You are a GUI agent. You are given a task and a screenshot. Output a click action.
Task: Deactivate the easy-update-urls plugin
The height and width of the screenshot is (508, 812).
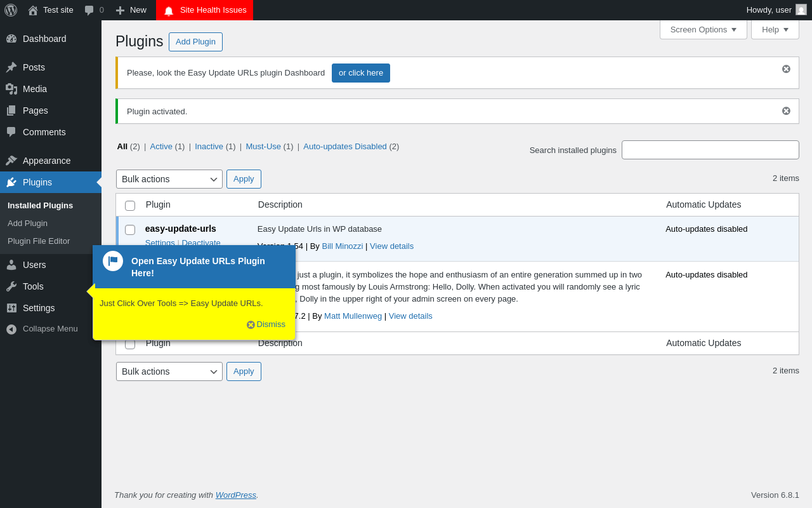point(201,242)
